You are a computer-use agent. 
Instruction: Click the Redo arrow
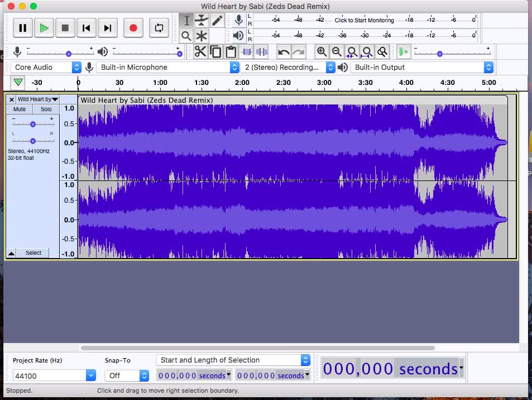(299, 52)
